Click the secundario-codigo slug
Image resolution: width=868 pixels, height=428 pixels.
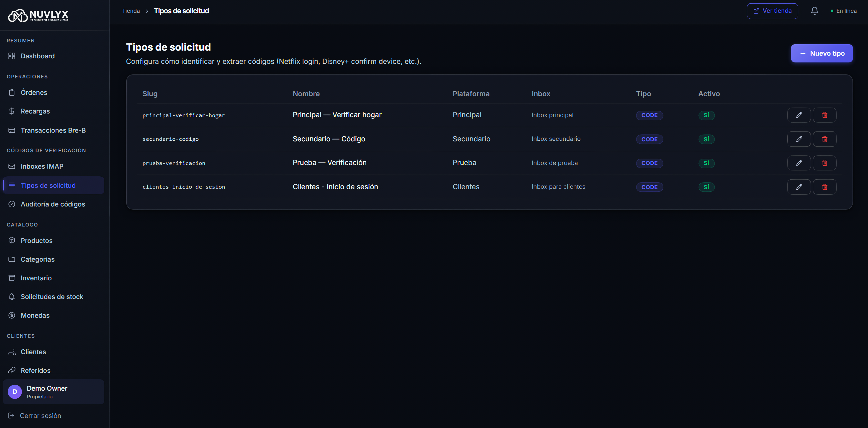pos(170,139)
